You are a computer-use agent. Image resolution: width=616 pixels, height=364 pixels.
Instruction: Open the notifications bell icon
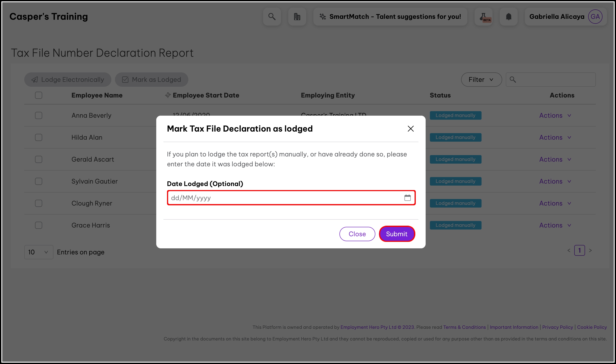508,16
